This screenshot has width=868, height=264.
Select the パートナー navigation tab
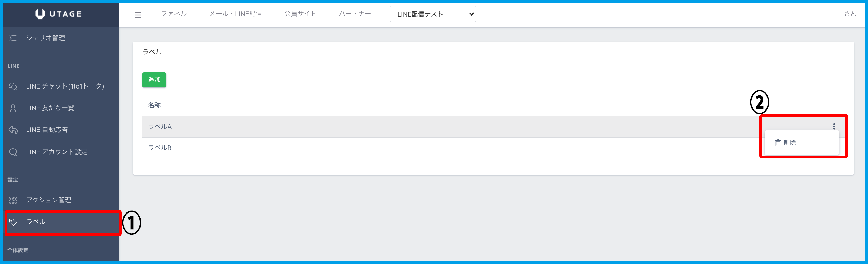pyautogui.click(x=355, y=14)
